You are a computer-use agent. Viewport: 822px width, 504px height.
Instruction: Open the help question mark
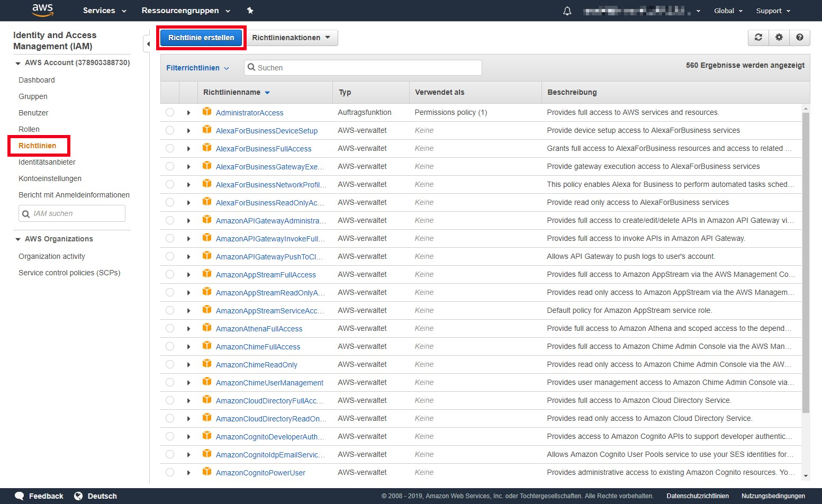pyautogui.click(x=800, y=38)
